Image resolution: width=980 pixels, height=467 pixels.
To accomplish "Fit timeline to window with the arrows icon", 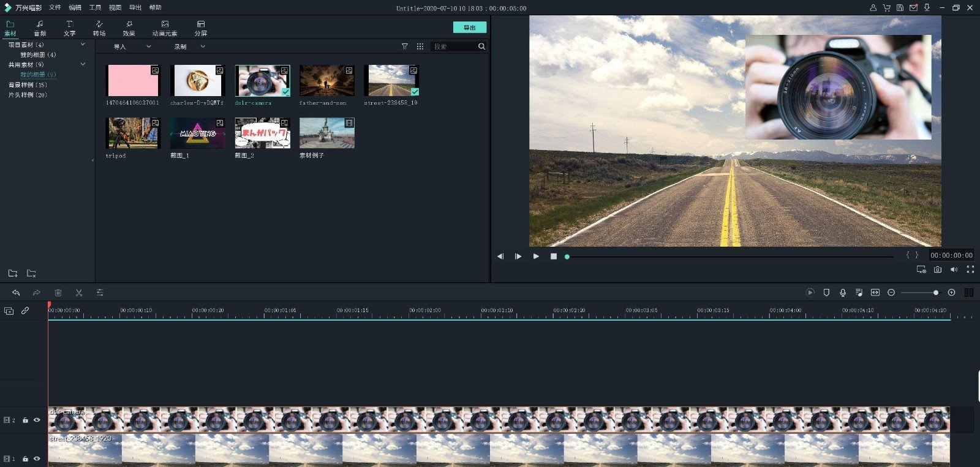I will (x=875, y=293).
